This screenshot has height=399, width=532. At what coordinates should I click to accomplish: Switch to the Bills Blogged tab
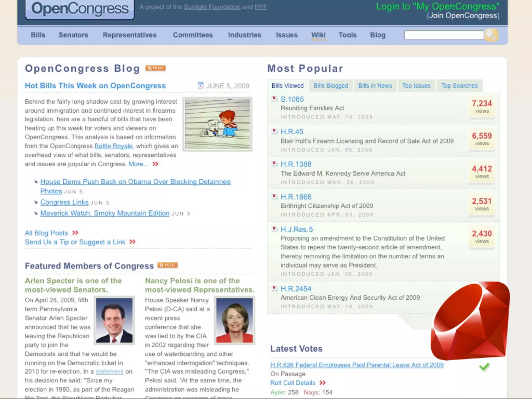pyautogui.click(x=331, y=86)
